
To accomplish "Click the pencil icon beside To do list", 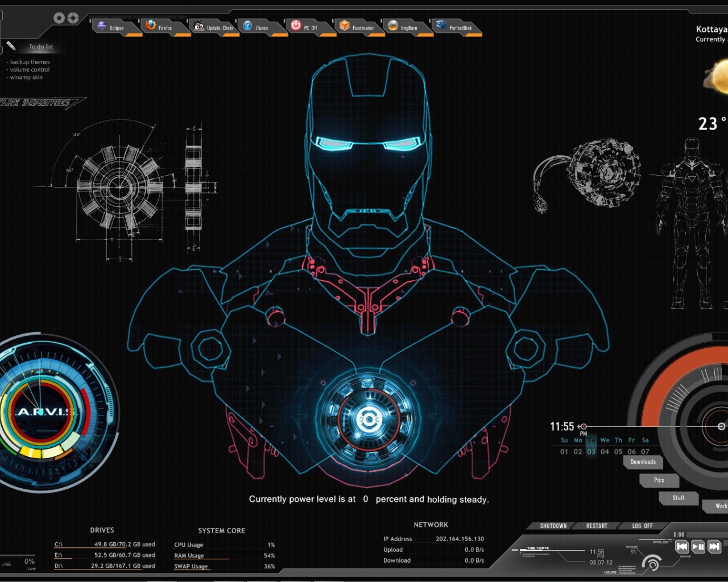I will tap(11, 45).
